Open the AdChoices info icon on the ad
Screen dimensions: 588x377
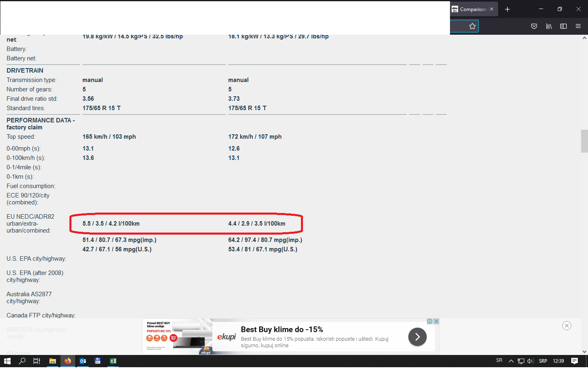(x=430, y=322)
